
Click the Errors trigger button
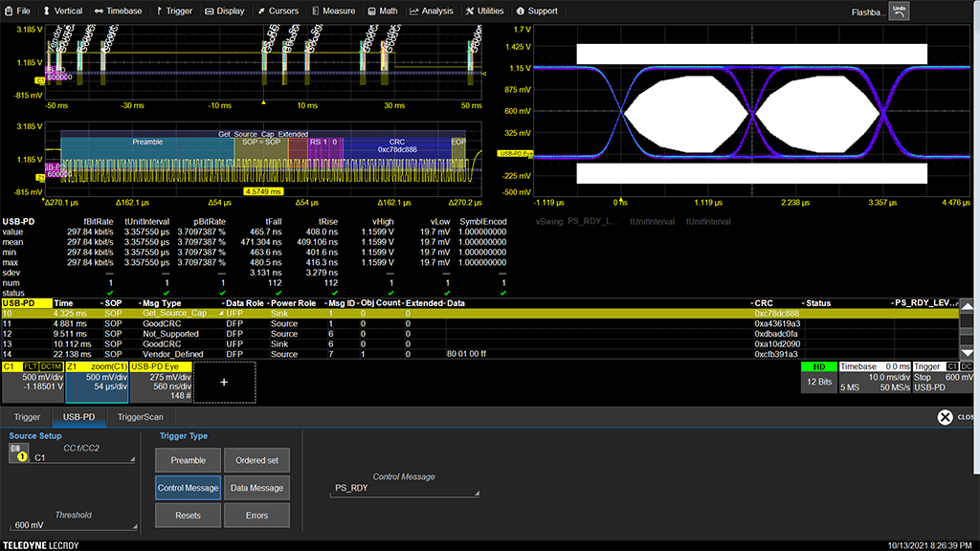tap(257, 516)
